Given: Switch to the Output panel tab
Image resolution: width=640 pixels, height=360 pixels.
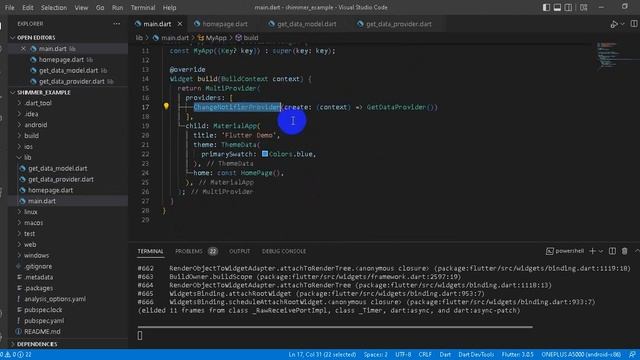Looking at the screenshot, I should (240, 251).
